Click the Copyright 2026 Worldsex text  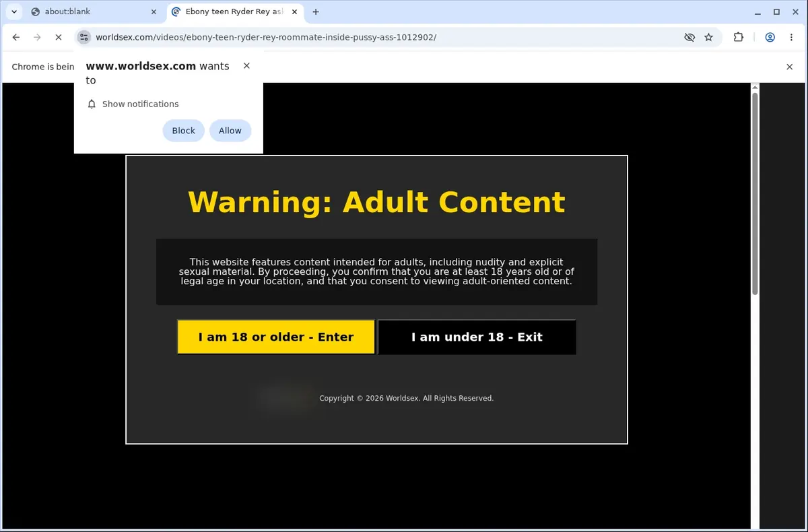tap(406, 399)
